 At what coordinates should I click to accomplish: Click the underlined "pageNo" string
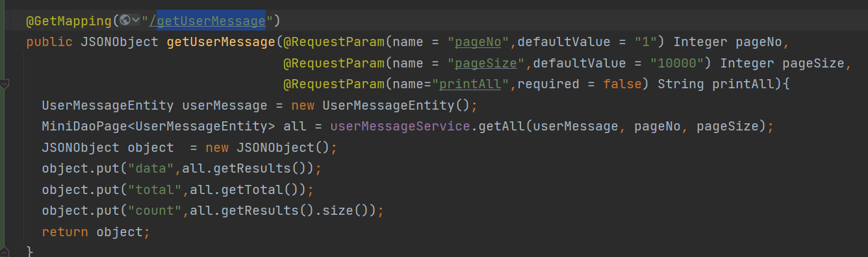478,42
